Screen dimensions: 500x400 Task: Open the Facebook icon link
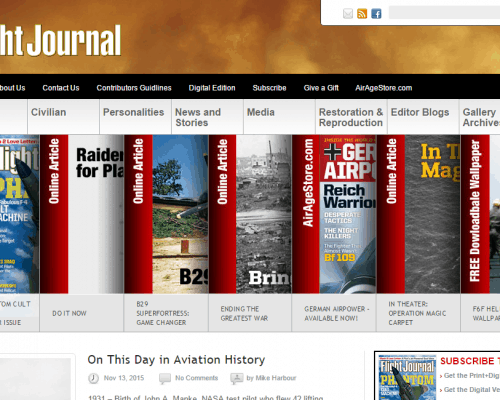tap(376, 14)
